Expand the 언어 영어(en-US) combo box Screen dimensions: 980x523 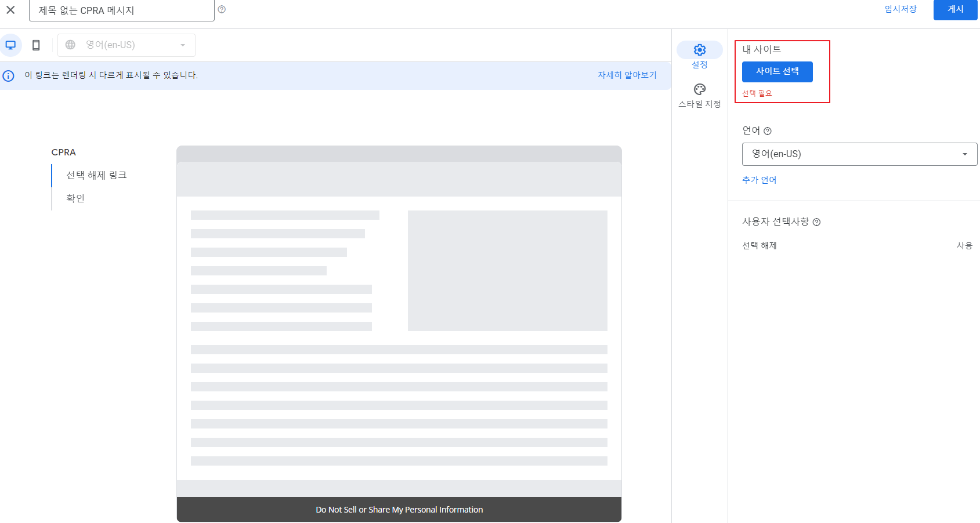click(859, 154)
